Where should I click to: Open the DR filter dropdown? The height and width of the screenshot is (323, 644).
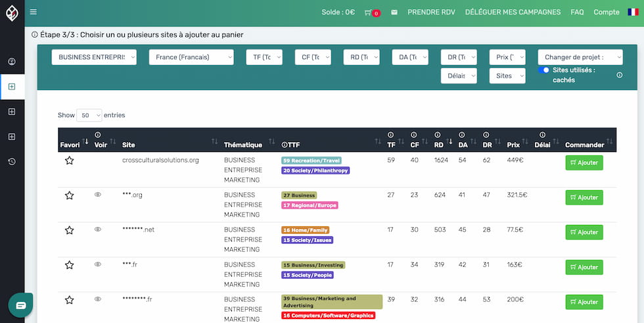(459, 57)
